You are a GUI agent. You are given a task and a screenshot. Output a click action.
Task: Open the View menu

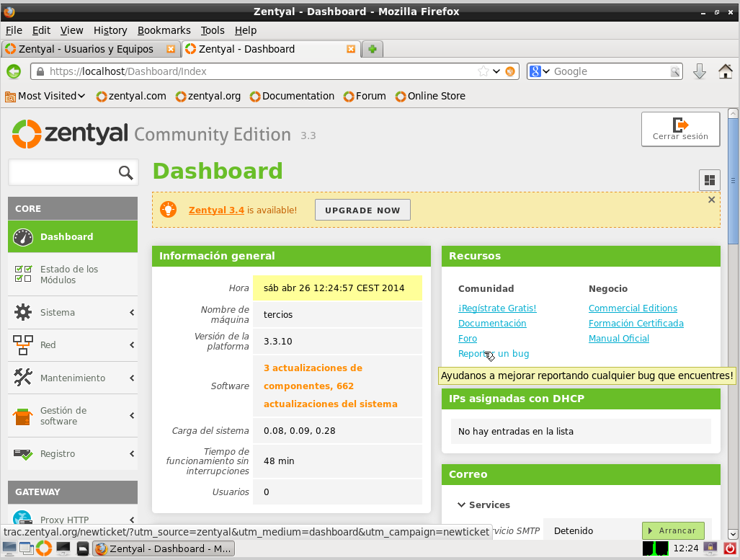(72, 30)
